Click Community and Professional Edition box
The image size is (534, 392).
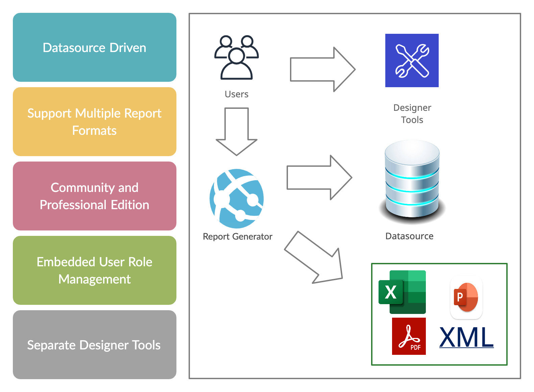pos(95,196)
